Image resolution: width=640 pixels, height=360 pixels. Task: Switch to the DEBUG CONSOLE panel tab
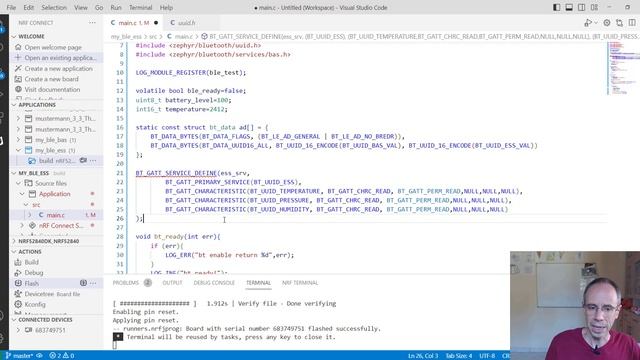point(214,283)
